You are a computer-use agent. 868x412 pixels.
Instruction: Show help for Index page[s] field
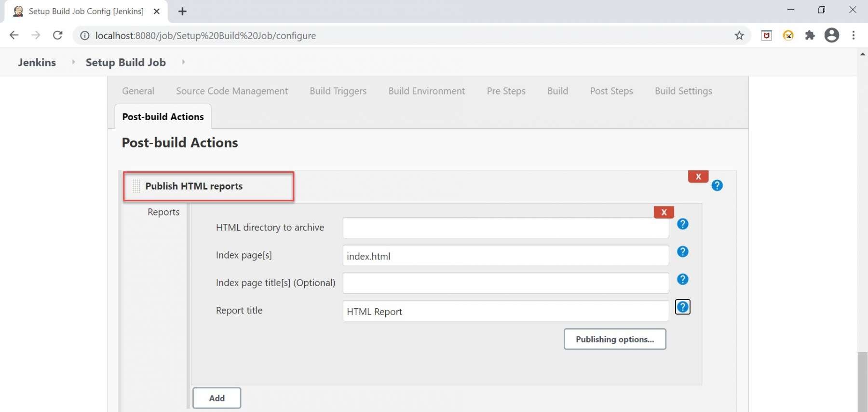(682, 252)
